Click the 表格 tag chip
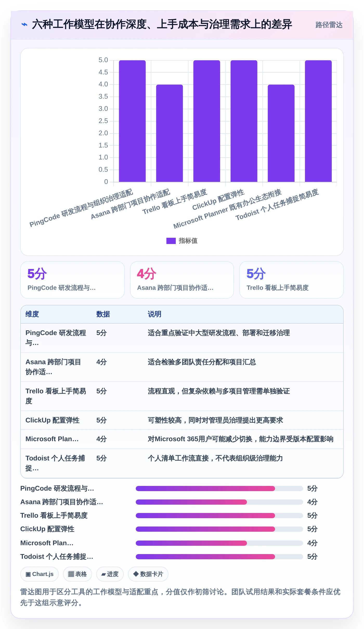Screen dimensions: 364x629 77,574
